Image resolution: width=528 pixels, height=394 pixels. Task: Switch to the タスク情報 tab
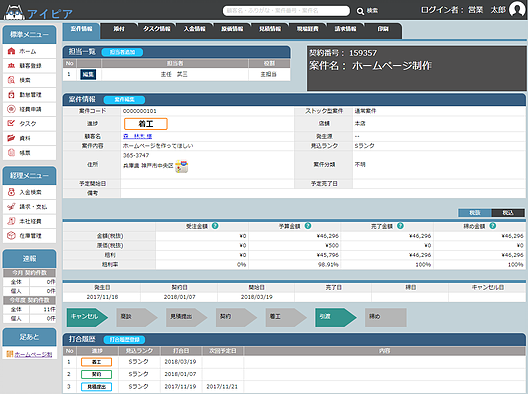156,29
